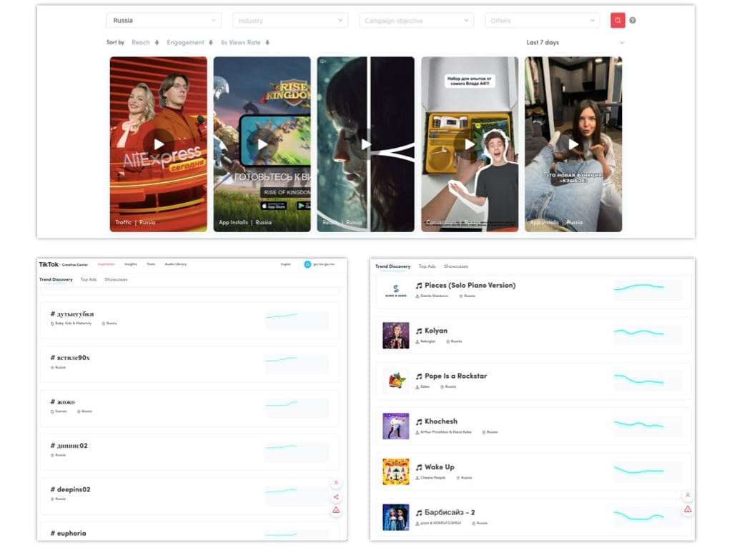Viewport: 732px width, 560px height.
Task: Open the Industry dropdown
Action: pyautogui.click(x=290, y=20)
